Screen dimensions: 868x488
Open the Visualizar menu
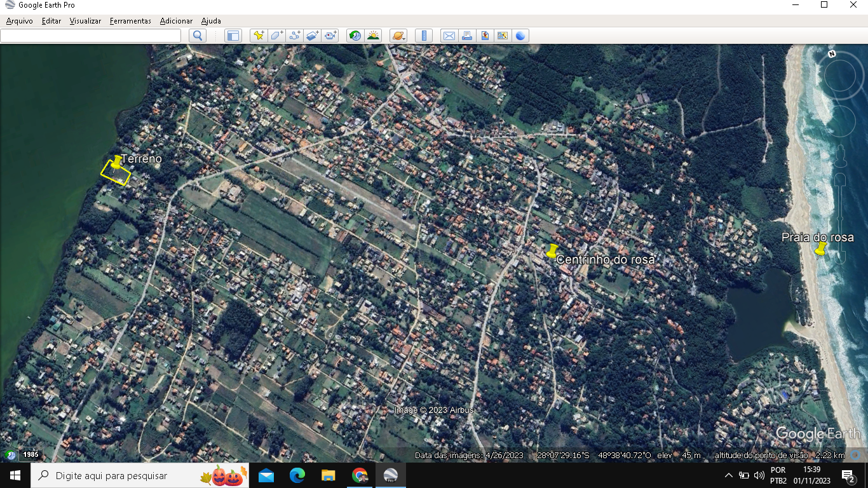(85, 21)
